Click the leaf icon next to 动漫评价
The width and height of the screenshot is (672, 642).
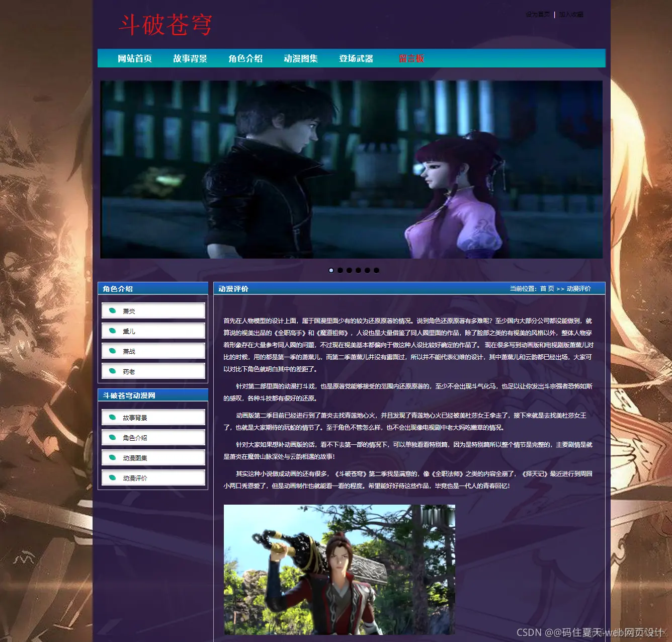[x=112, y=477]
